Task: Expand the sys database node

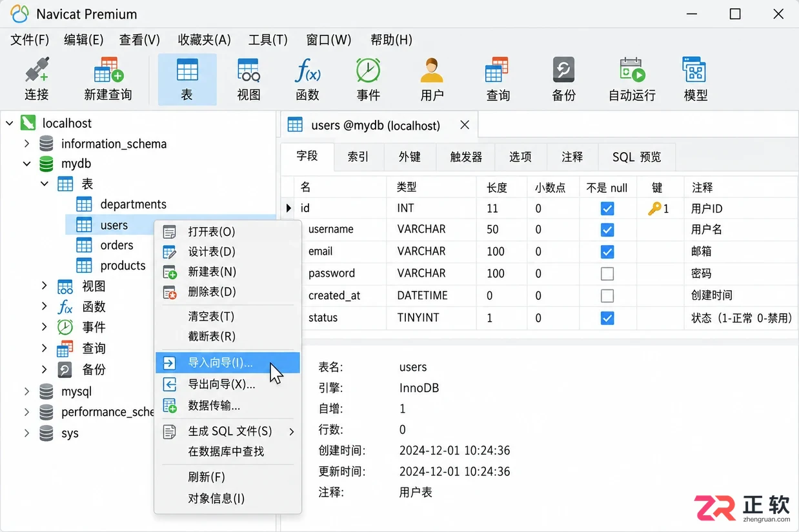Action: click(x=26, y=433)
